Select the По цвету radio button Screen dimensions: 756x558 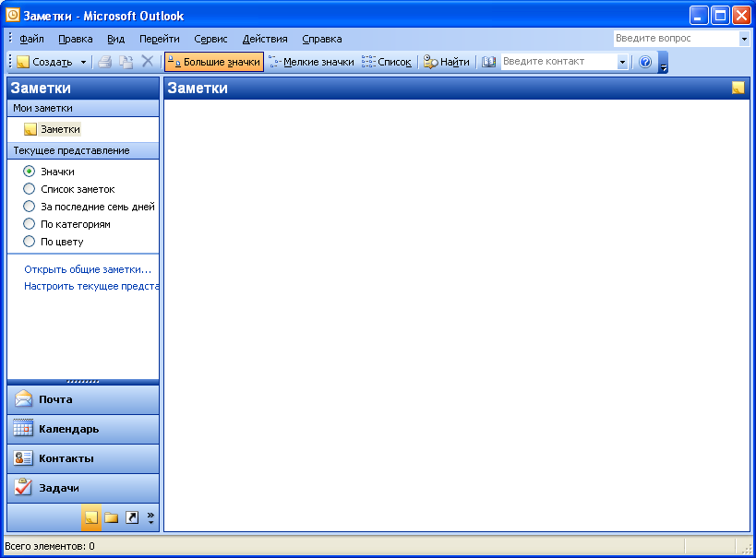[x=29, y=241]
